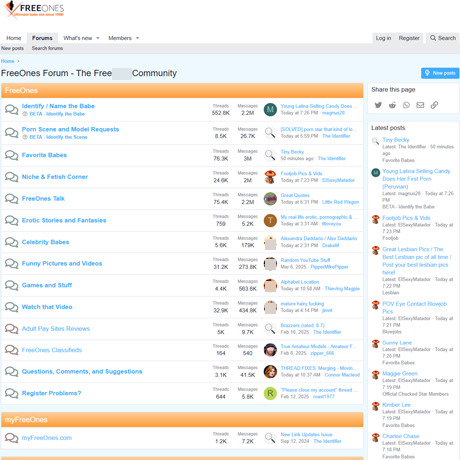Open Kimber Lee in Latest posts

click(397, 405)
